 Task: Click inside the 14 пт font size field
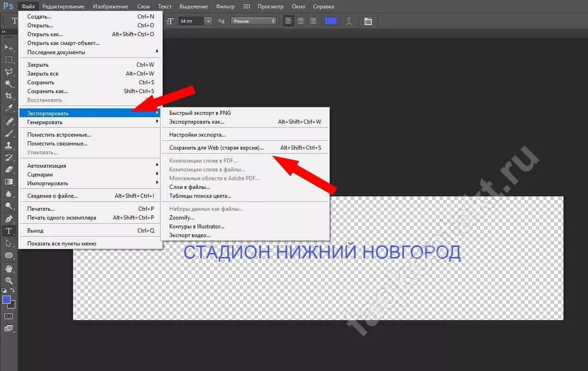point(191,21)
